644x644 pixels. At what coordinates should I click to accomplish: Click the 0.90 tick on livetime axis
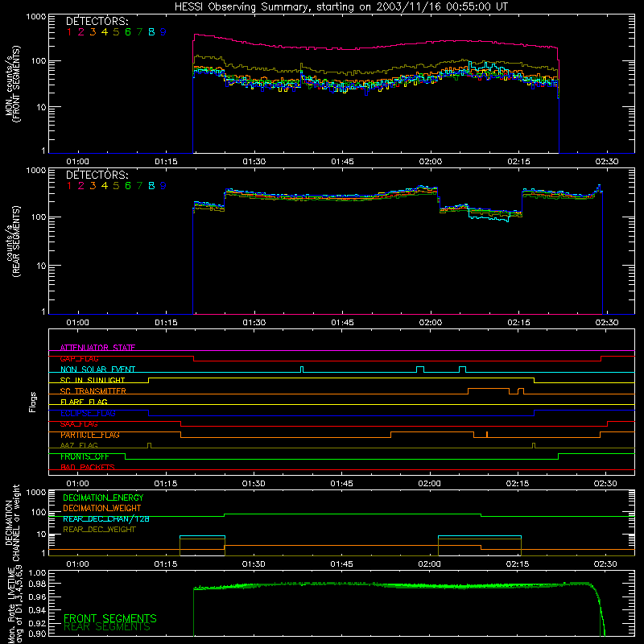(x=37, y=634)
